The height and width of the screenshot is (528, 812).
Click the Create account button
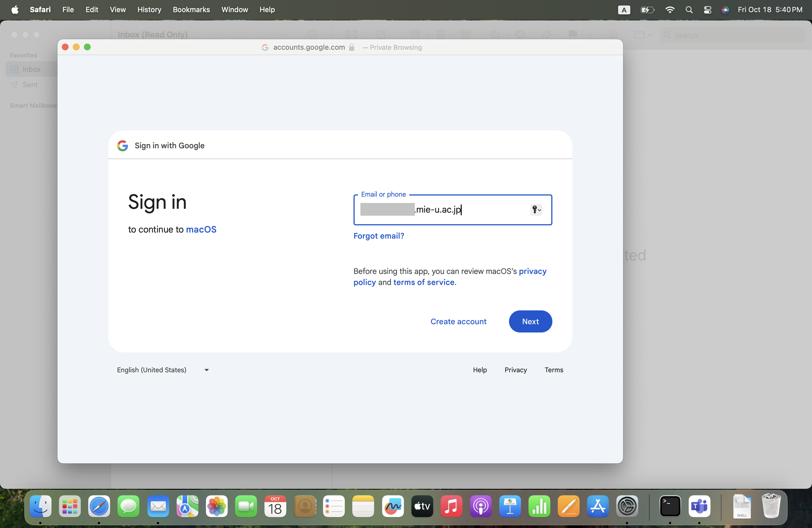point(458,321)
